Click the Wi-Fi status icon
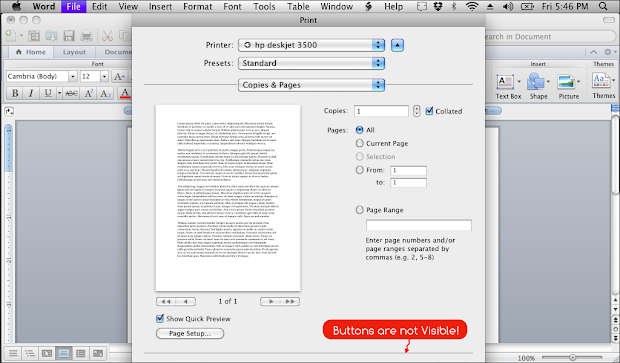 472,6
